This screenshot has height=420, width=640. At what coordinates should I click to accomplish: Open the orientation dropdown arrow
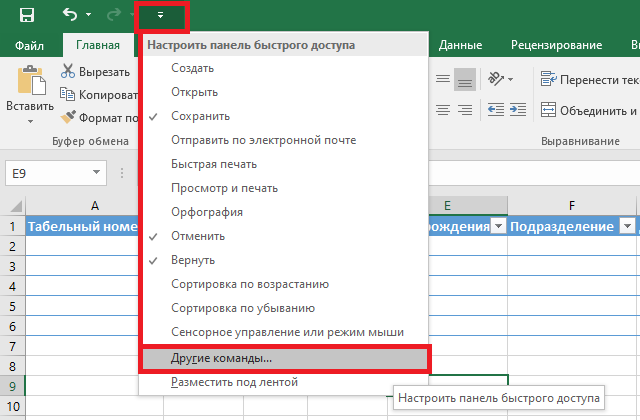pyautogui.click(x=511, y=79)
